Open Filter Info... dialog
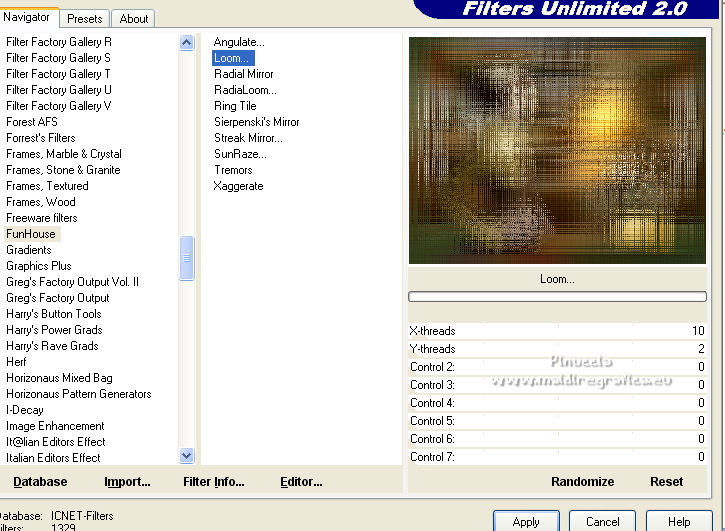Screen dimensions: 725x531 point(214,482)
